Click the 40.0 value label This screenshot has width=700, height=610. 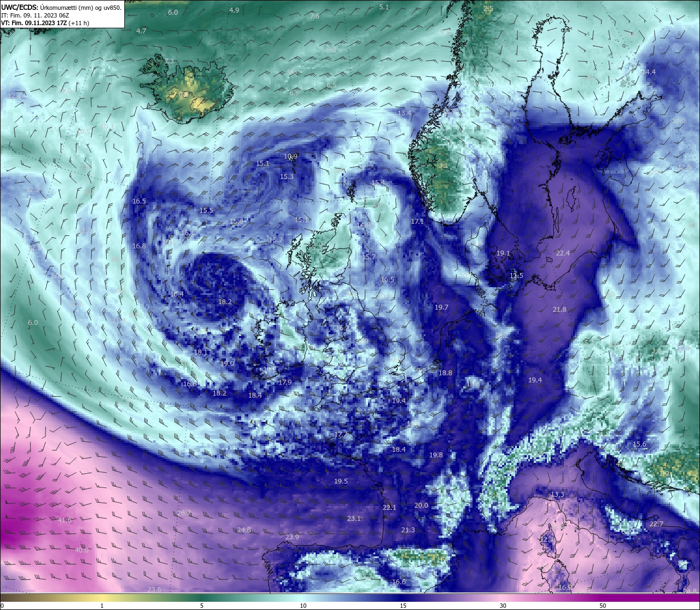pyautogui.click(x=81, y=550)
